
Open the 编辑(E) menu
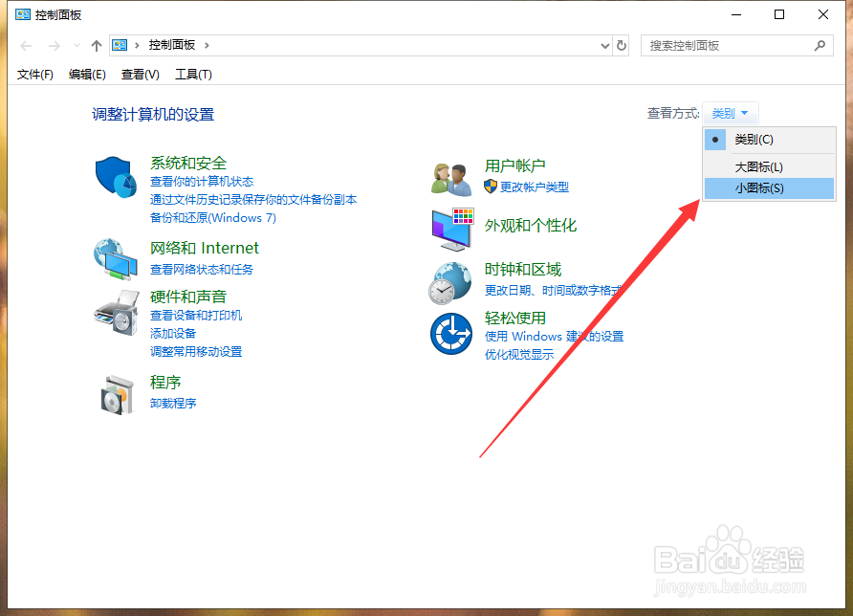(x=87, y=75)
